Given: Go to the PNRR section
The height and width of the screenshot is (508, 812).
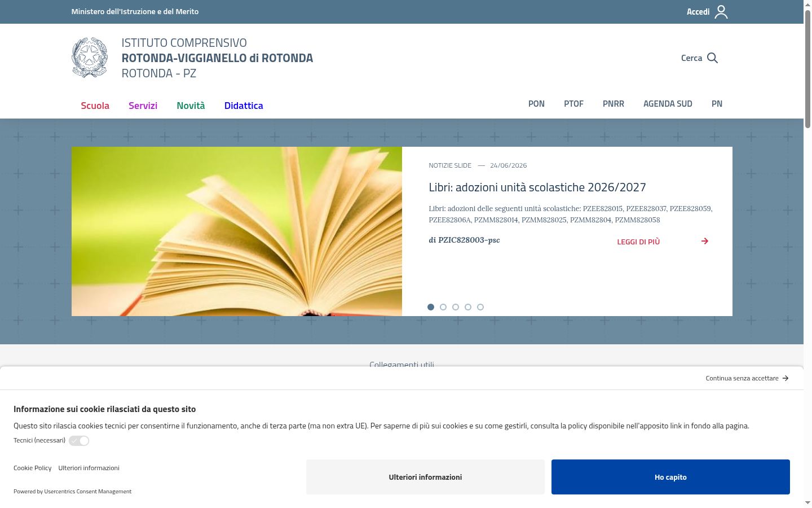Looking at the screenshot, I should click(614, 104).
